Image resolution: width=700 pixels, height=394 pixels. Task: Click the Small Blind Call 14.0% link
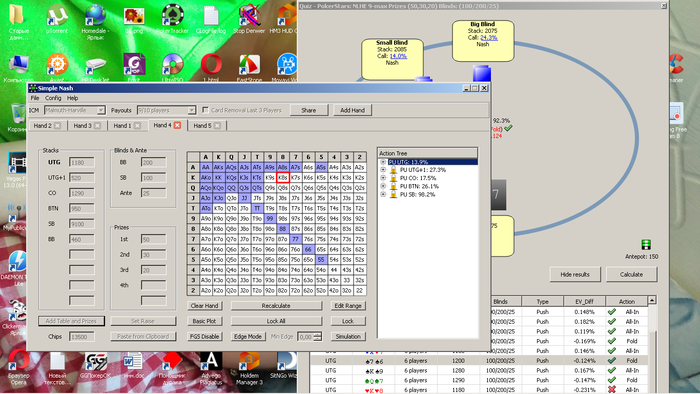pos(398,56)
